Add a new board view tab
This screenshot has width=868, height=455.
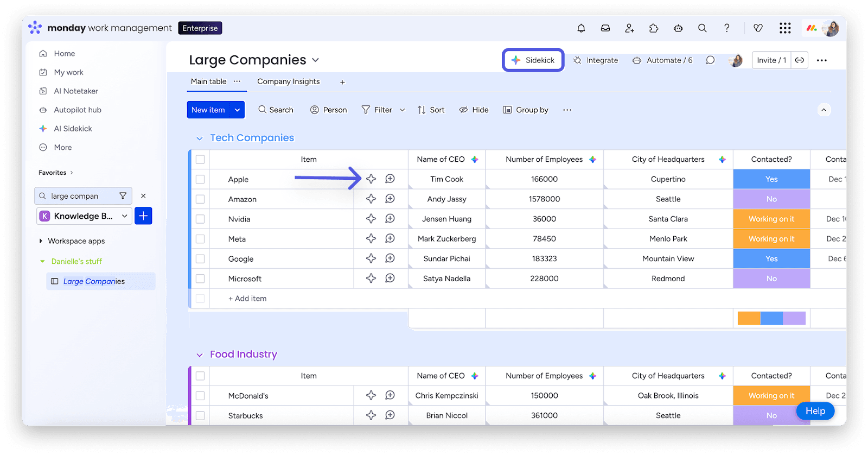click(342, 82)
